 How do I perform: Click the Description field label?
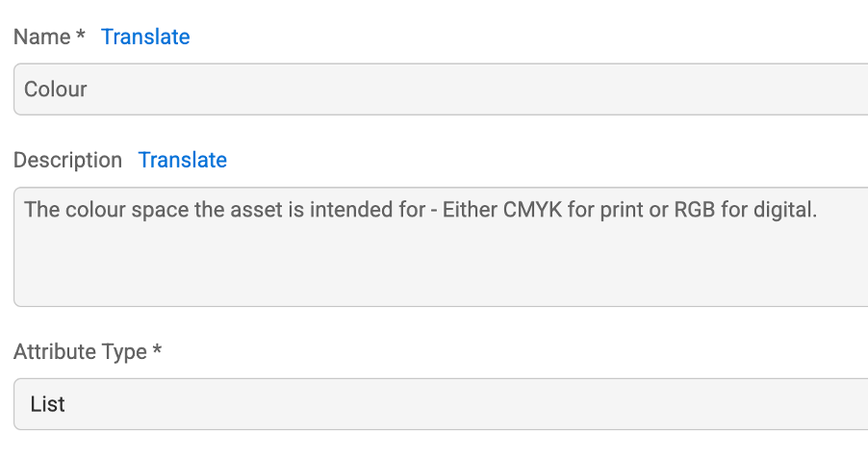(67, 160)
